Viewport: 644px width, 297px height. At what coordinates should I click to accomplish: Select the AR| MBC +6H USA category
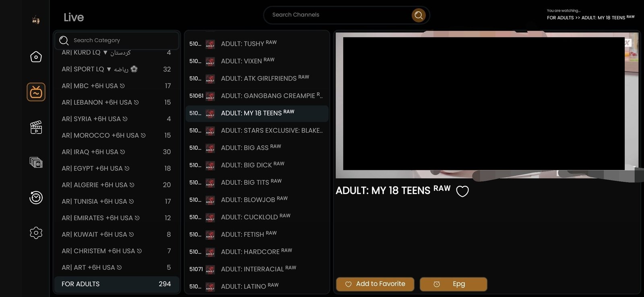click(116, 86)
